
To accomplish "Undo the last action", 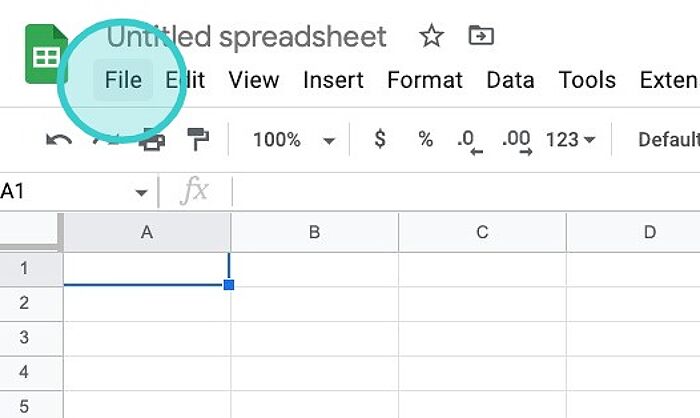I will point(59,140).
